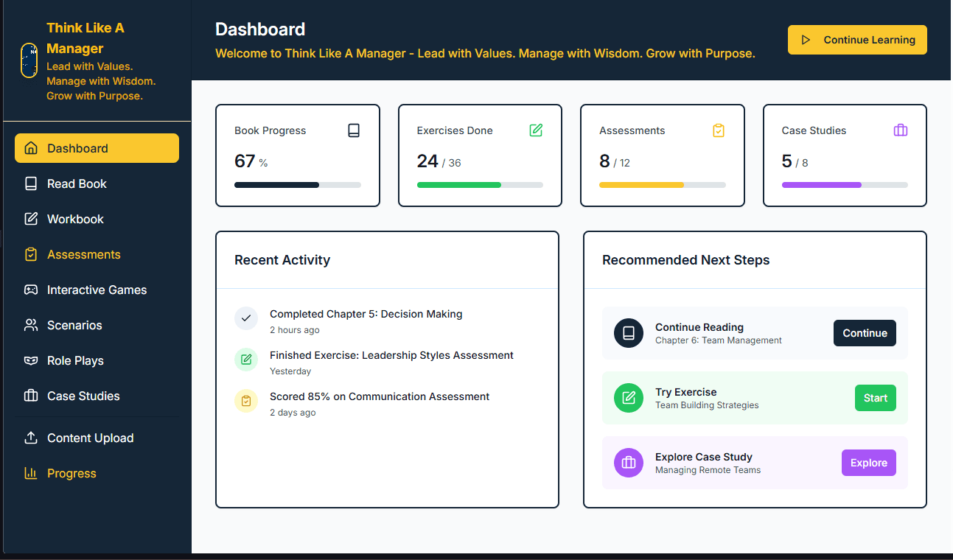Open Case Studies via the briefcase icon
The height and width of the screenshot is (560, 953).
tap(30, 396)
